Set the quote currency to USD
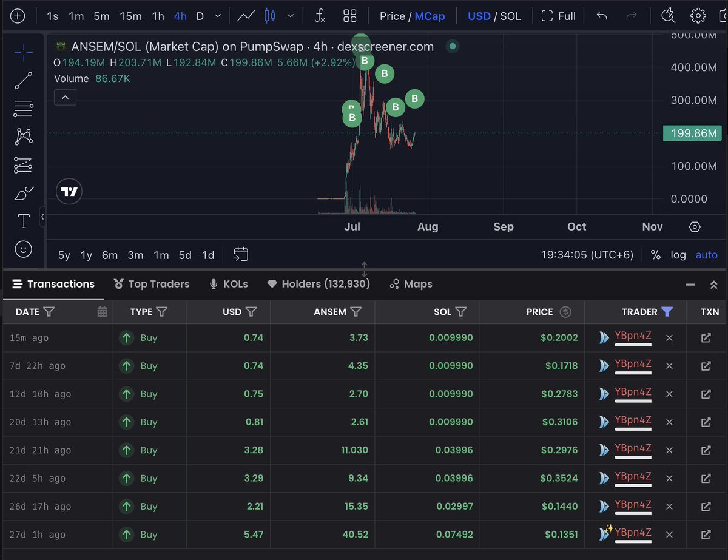This screenshot has height=560, width=728. (x=479, y=16)
